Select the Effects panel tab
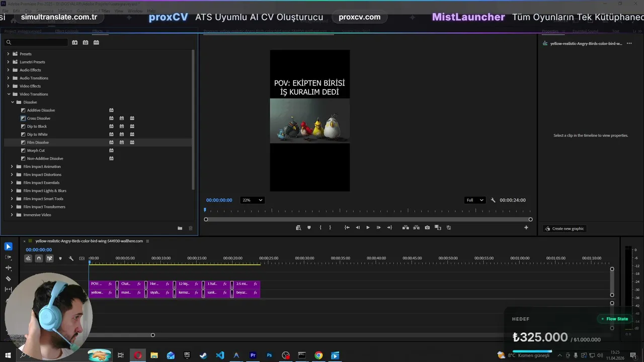Image resolution: width=644 pixels, height=362 pixels. (97, 31)
